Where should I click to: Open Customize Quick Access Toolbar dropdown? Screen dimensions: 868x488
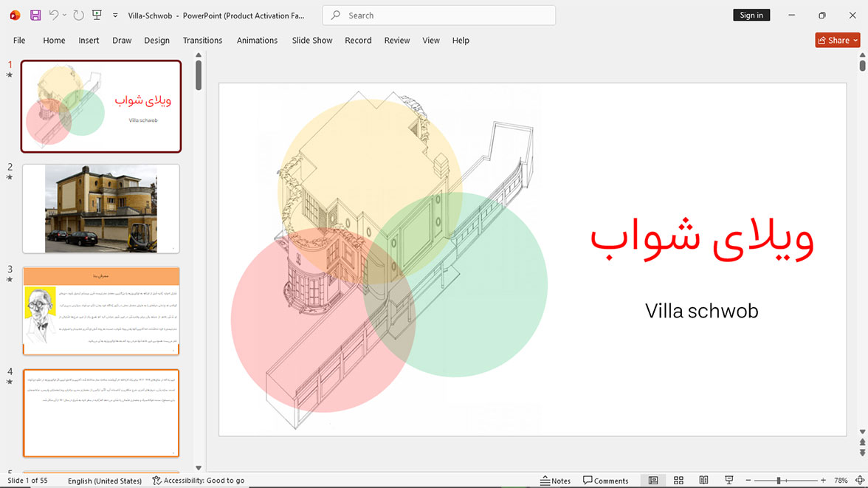(x=115, y=16)
